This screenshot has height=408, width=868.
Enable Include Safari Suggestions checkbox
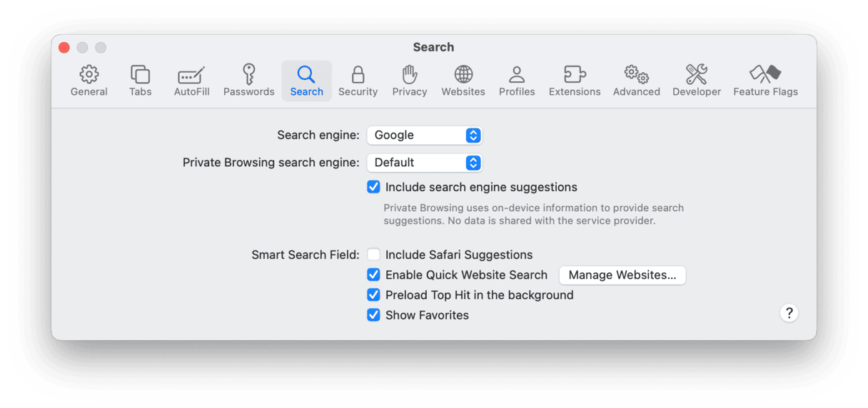coord(373,255)
